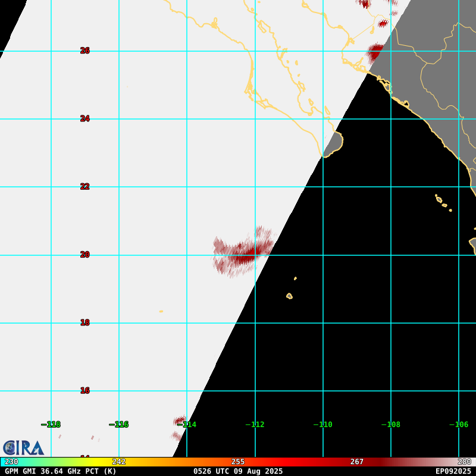Click the 267 value on the color bar
The width and height of the screenshot is (476, 476).
coord(356,462)
